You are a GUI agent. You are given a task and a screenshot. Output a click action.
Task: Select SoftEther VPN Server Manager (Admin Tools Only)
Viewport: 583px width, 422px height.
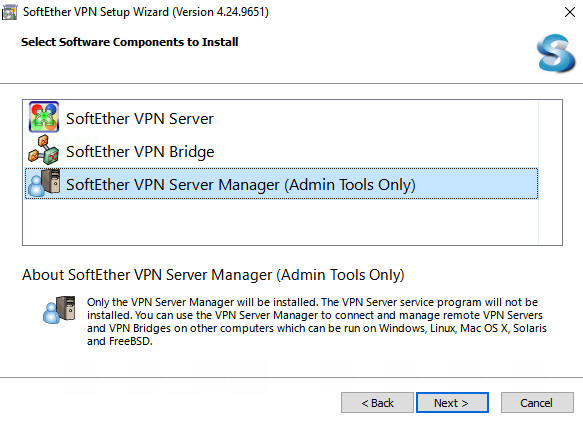(281, 184)
